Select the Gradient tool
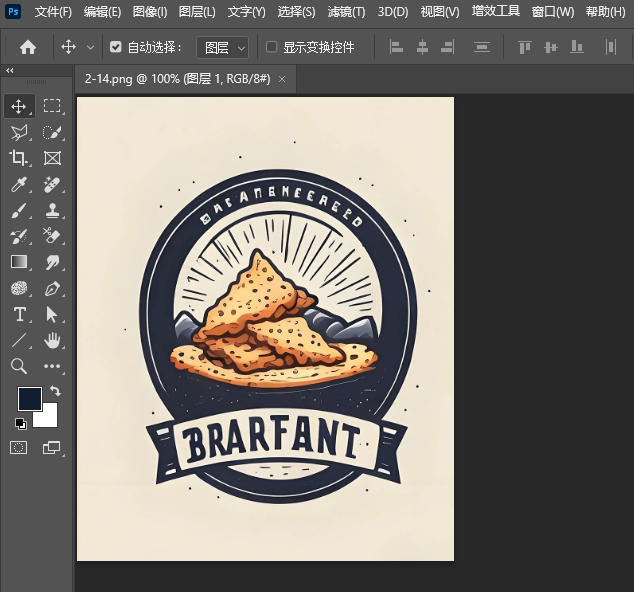The height and width of the screenshot is (592, 634). pos(19,262)
